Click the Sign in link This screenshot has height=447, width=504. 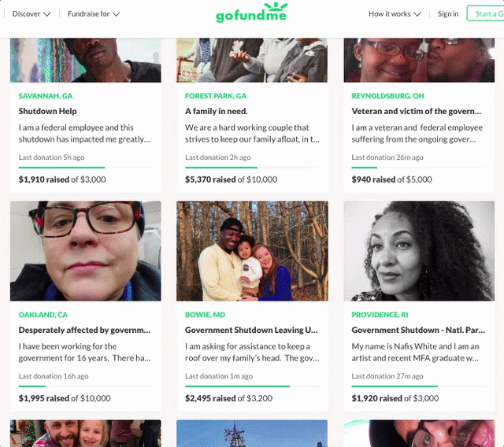pyautogui.click(x=448, y=14)
